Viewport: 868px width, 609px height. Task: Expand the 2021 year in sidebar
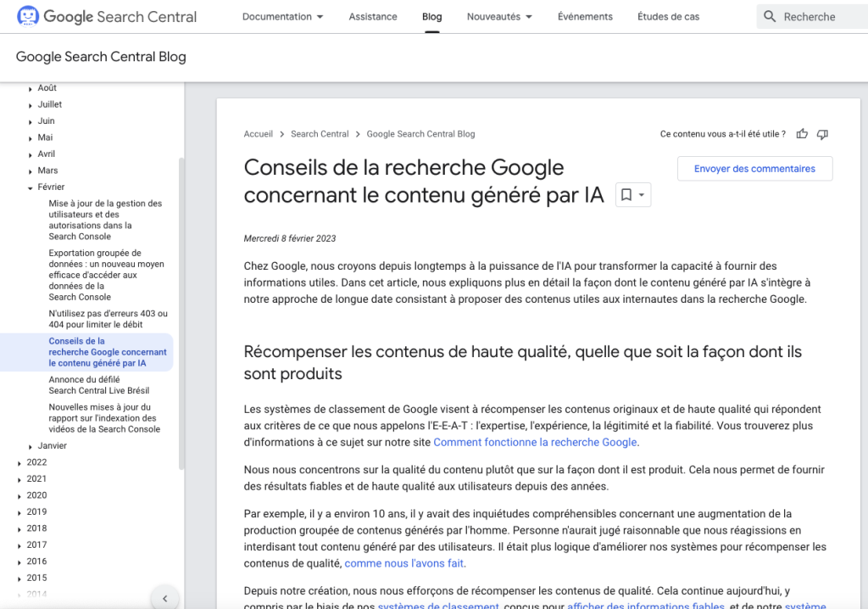[x=19, y=480]
